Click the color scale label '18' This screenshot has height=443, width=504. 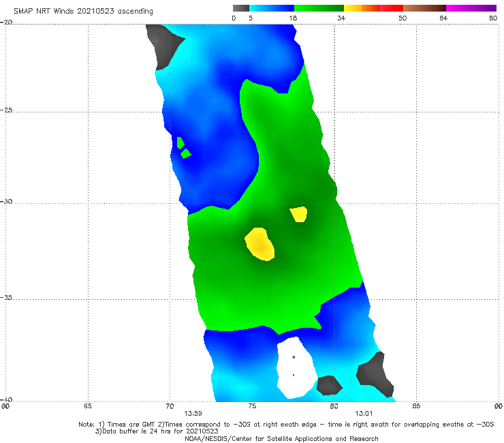pos(293,18)
